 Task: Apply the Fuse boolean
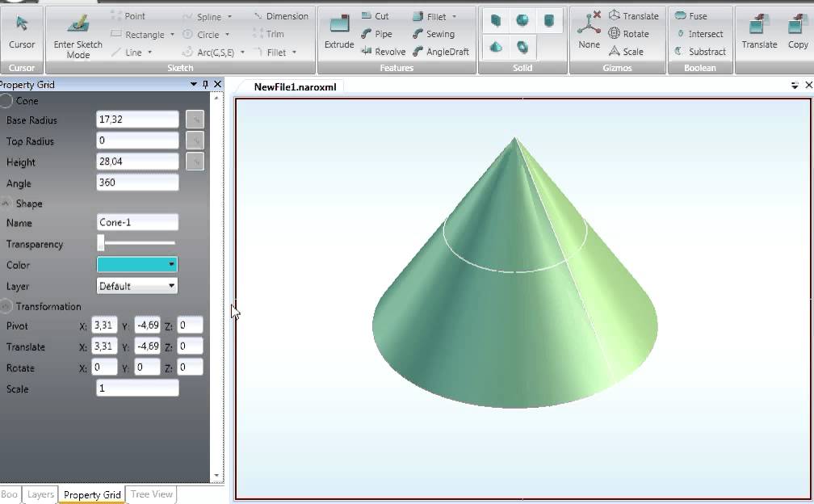691,16
